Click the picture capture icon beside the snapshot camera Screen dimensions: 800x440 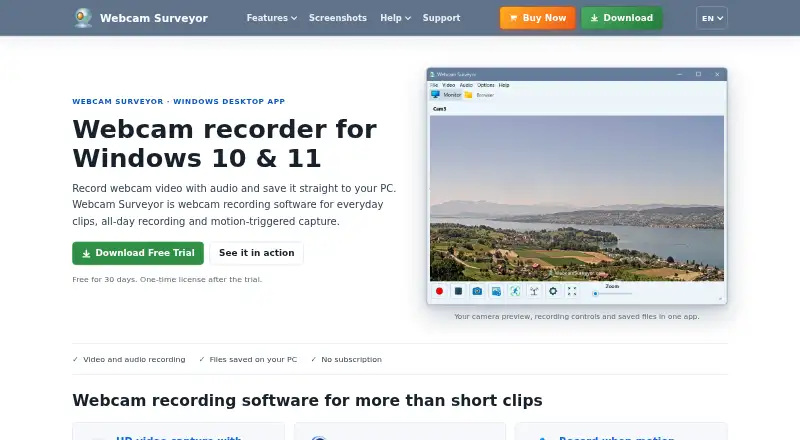click(x=496, y=291)
